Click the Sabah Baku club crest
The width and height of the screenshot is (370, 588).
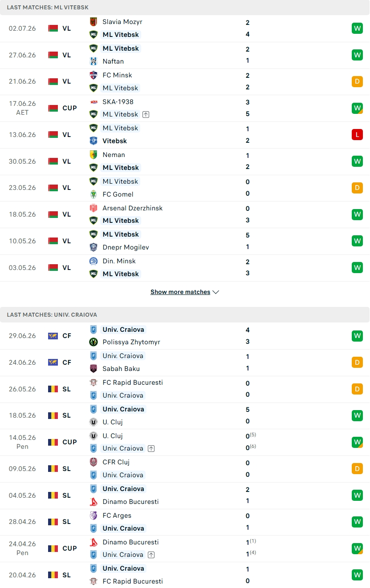point(93,369)
